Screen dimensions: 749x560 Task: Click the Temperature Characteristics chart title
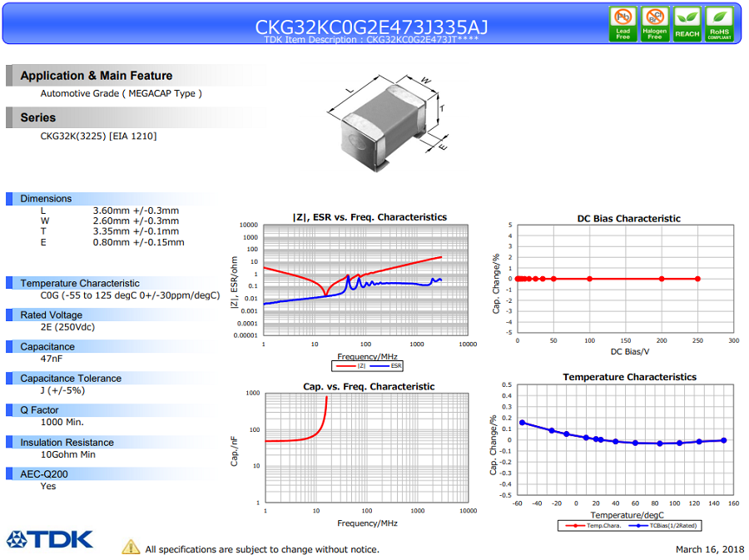(x=630, y=377)
